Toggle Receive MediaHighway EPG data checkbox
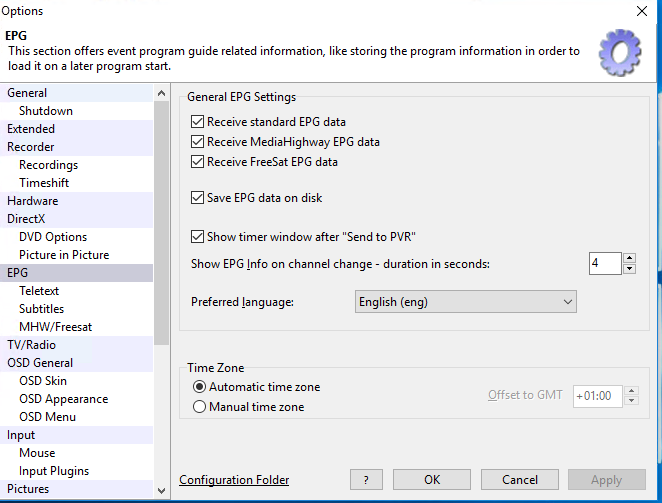Screen dimensions: 662x503 click(197, 141)
